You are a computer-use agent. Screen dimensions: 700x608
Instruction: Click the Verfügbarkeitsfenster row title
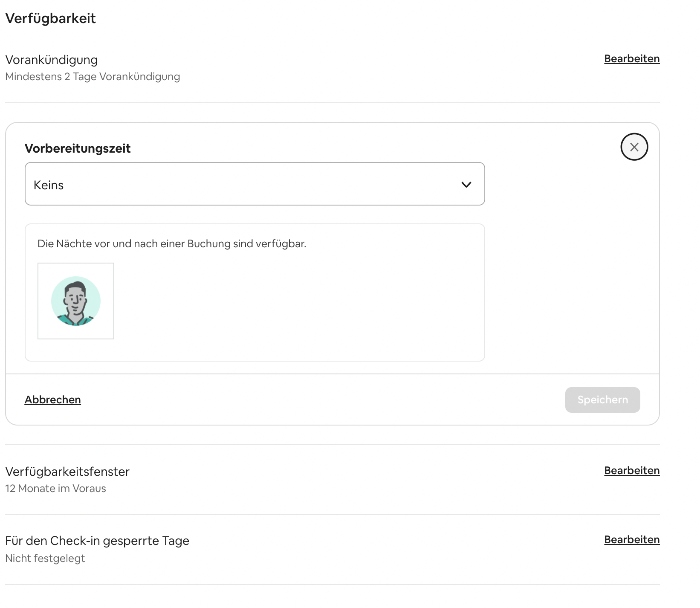(67, 472)
